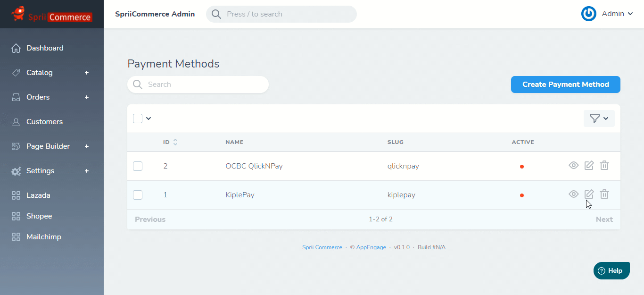Click the Admin avatar icon
Screen dimensions: 644x295
589,14
